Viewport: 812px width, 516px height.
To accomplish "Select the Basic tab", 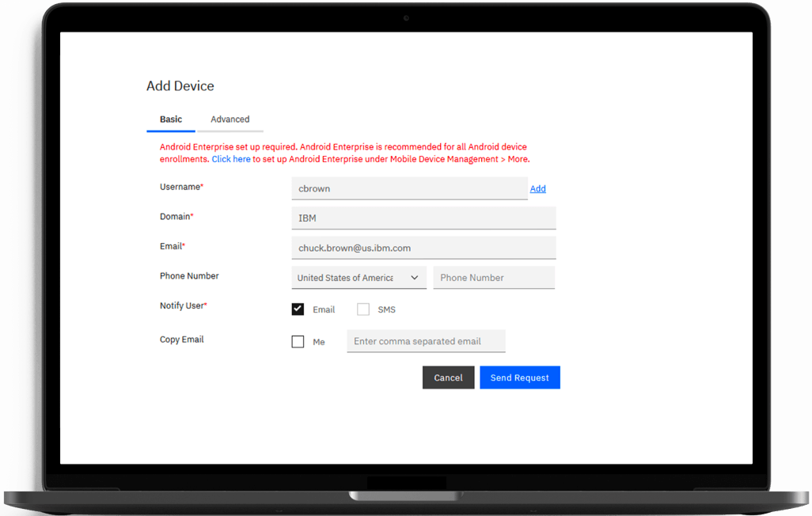I will [171, 120].
